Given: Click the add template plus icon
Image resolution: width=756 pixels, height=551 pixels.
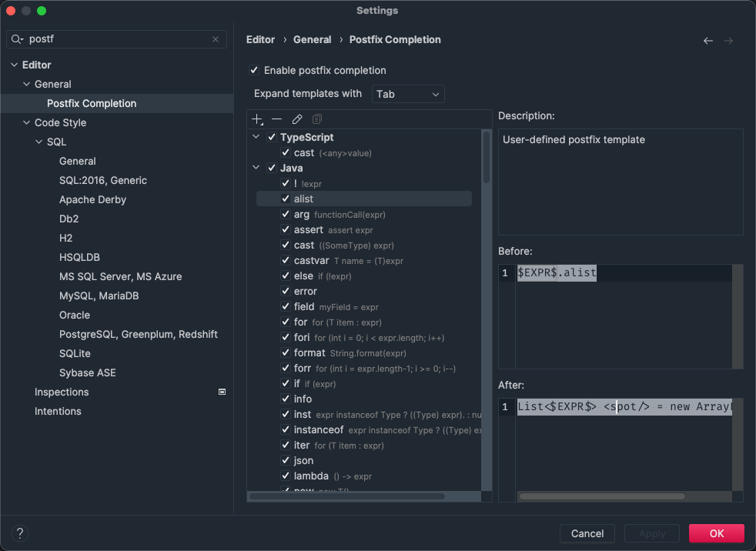Looking at the screenshot, I should (257, 119).
